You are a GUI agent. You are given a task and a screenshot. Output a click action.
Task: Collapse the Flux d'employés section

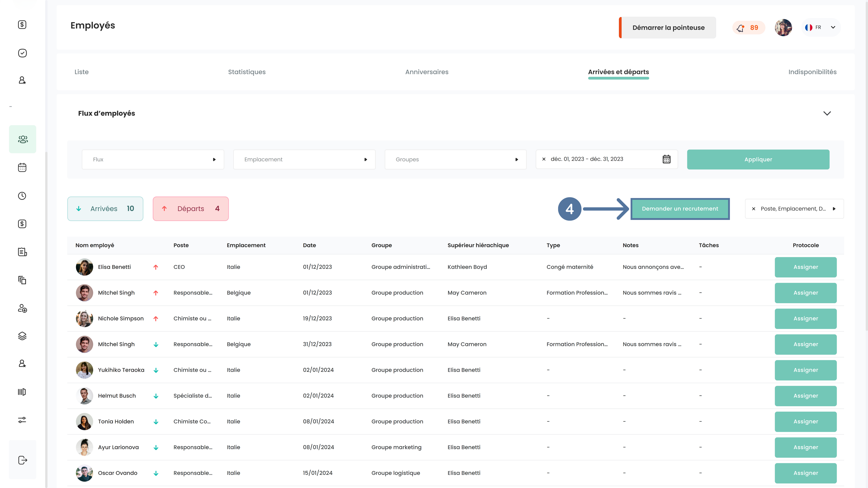click(827, 114)
